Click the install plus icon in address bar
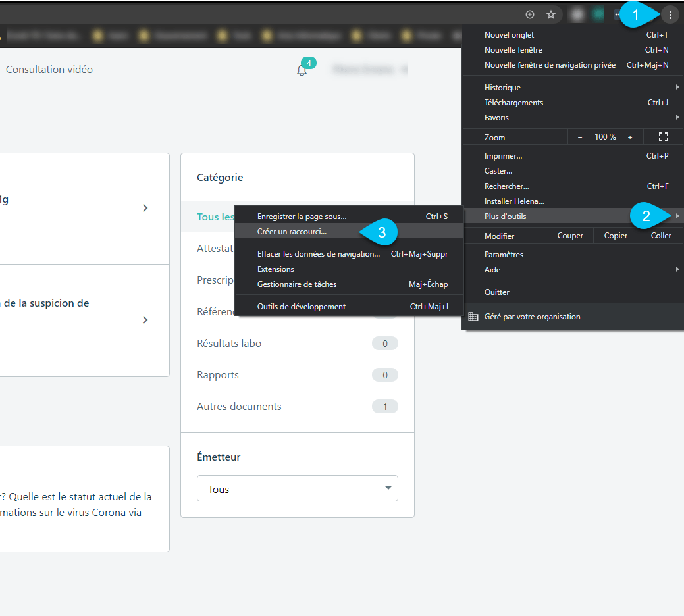Image resolution: width=684 pixels, height=616 pixels. pyautogui.click(x=530, y=14)
